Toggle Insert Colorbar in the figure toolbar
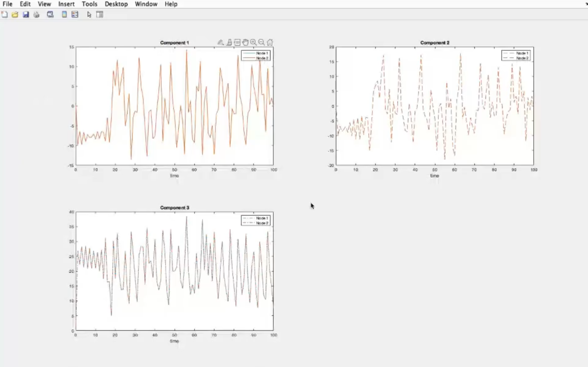Screen dimensions: 588x367 click(x=64, y=15)
